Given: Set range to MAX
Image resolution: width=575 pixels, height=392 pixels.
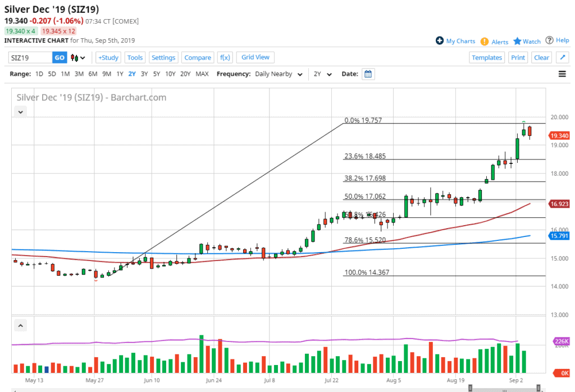Looking at the screenshot, I should (x=202, y=74).
